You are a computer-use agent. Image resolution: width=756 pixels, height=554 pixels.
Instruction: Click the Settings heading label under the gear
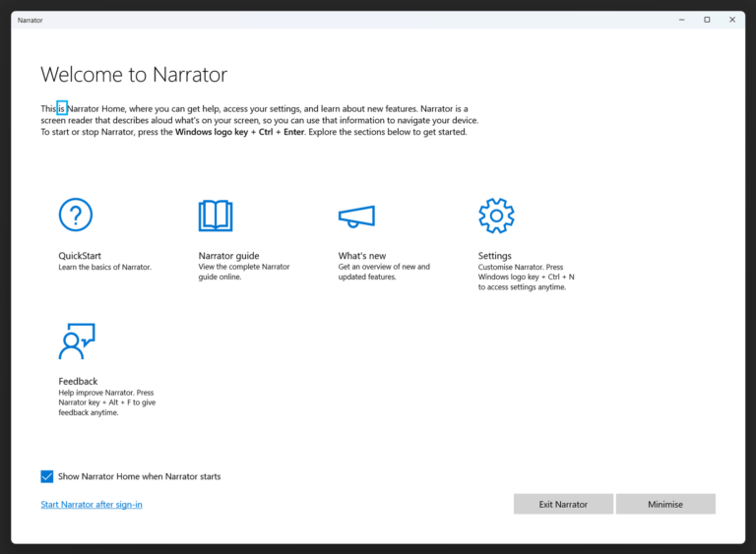(495, 256)
